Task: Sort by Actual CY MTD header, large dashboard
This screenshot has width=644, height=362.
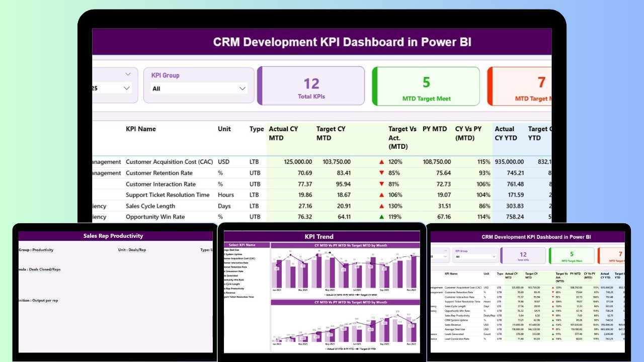Action: tap(284, 133)
